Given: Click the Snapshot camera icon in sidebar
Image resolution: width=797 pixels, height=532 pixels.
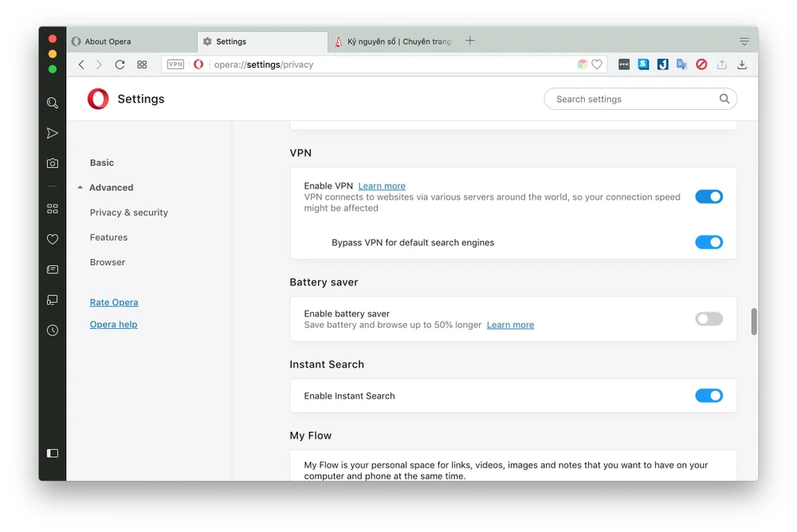Looking at the screenshot, I should (x=53, y=163).
